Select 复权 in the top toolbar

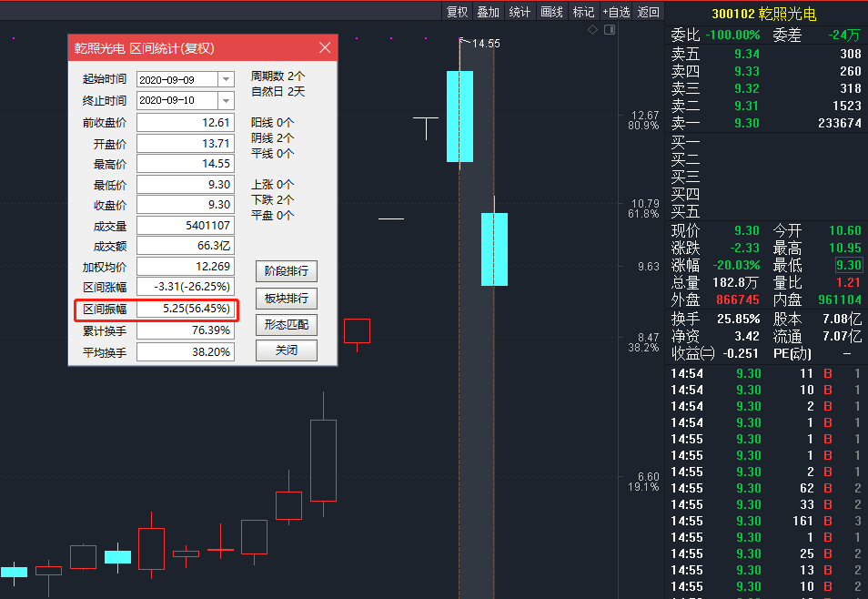pos(458,12)
